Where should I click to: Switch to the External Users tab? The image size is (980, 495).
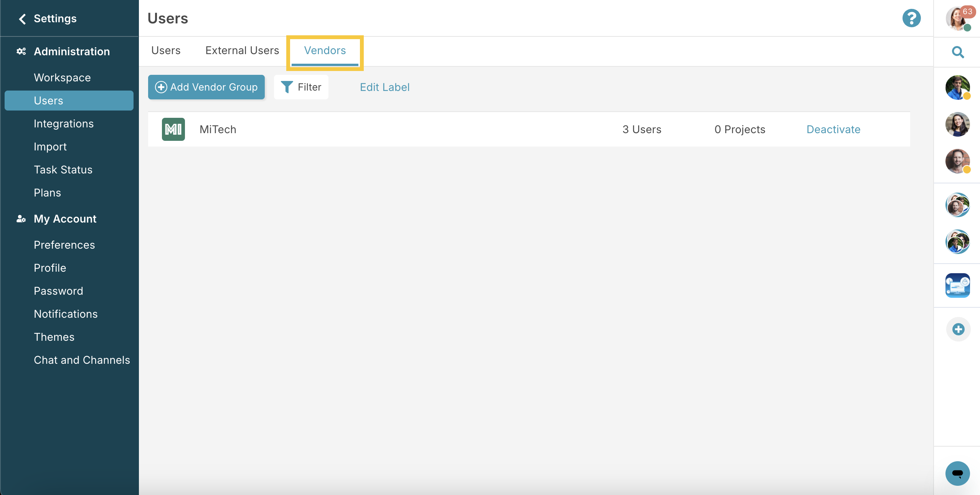pyautogui.click(x=242, y=50)
